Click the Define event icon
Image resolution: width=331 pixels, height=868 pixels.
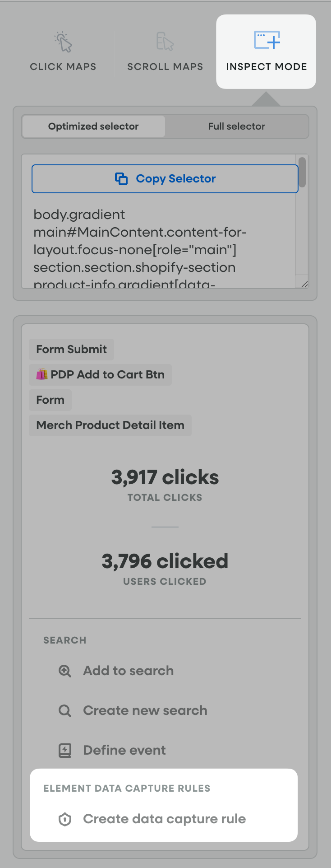coord(65,751)
